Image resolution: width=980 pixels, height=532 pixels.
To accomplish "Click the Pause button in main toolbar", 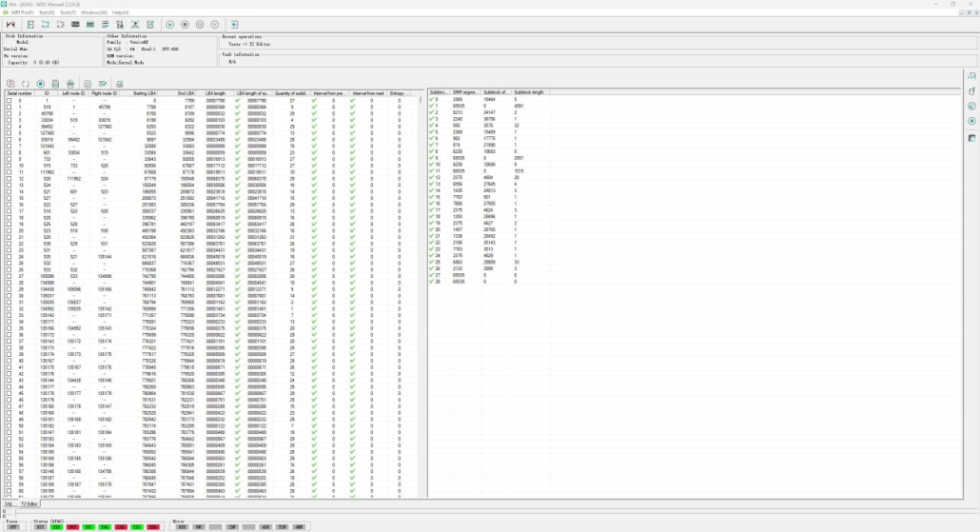I will pyautogui.click(x=200, y=24).
